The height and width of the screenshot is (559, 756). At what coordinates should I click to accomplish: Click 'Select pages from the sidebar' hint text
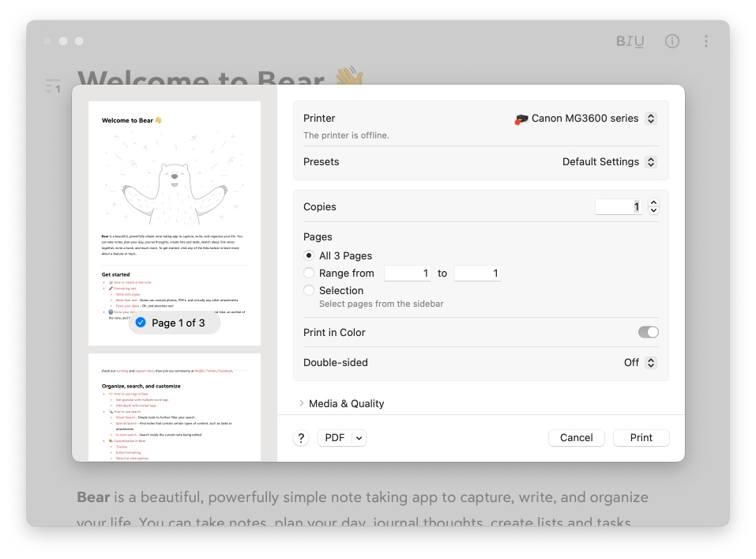click(x=382, y=304)
